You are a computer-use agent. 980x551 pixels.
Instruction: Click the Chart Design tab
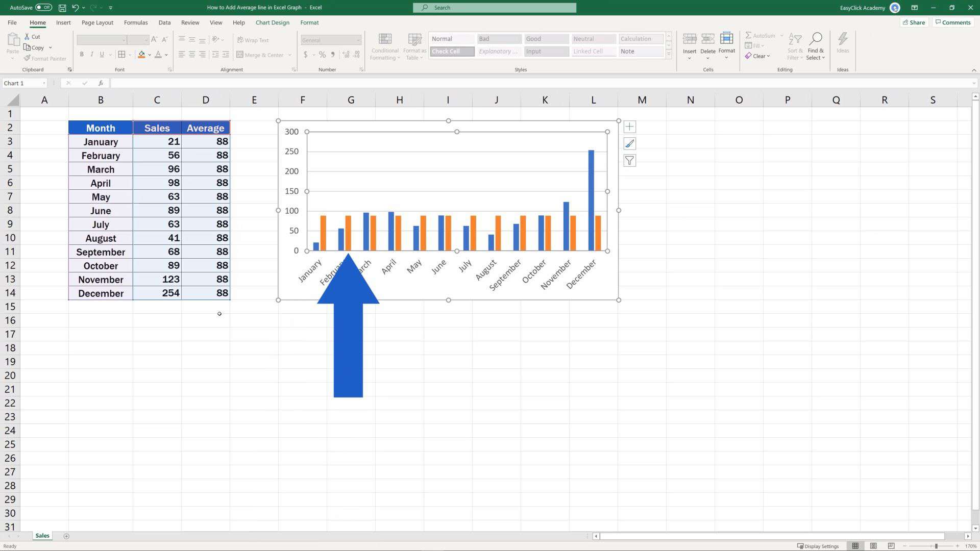coord(272,22)
